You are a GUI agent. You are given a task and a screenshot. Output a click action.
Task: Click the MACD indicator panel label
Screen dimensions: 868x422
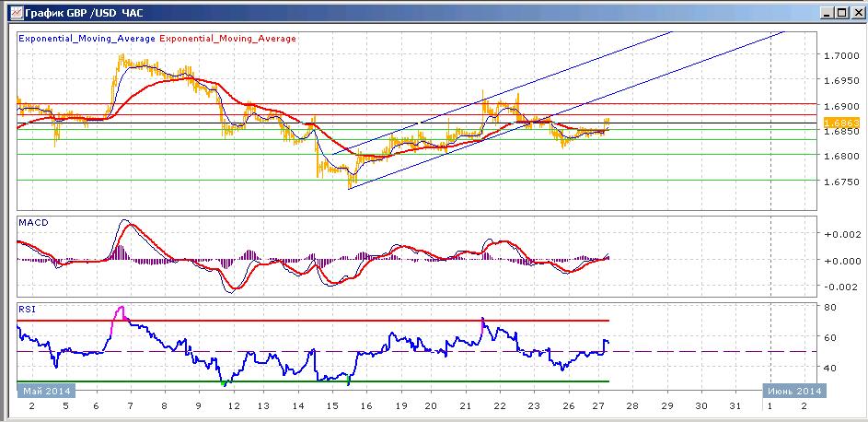point(33,223)
